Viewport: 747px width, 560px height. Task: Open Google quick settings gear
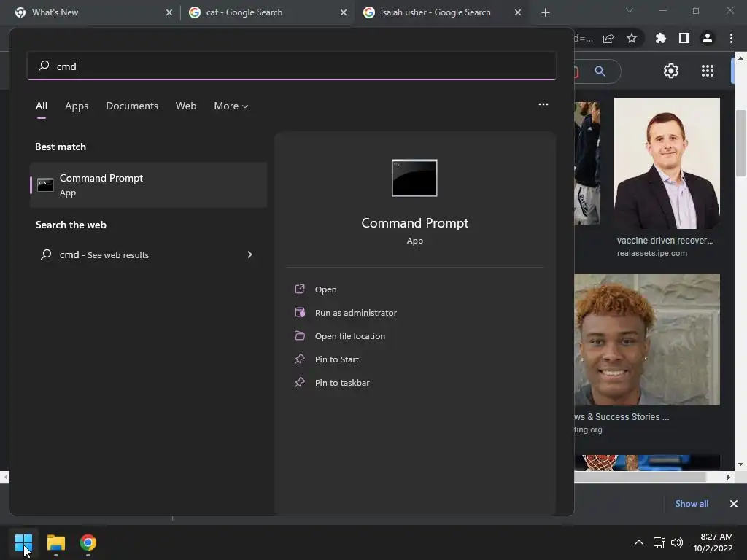click(671, 71)
